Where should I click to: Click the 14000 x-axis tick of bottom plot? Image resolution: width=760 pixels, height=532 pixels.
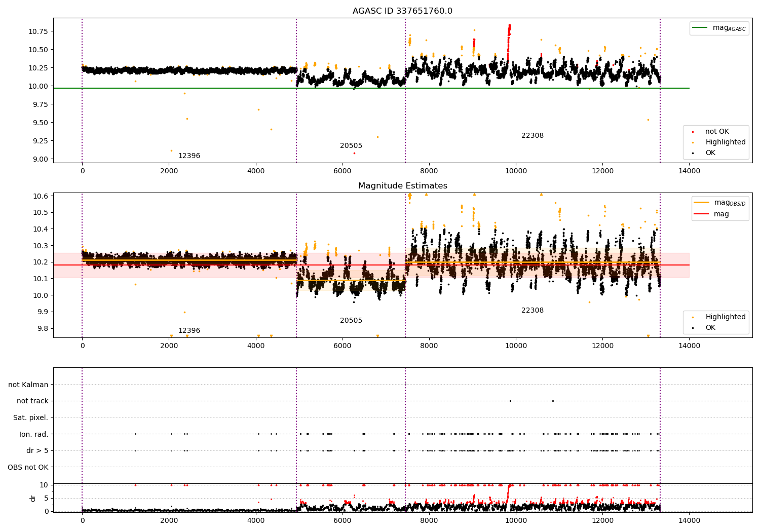(x=690, y=520)
